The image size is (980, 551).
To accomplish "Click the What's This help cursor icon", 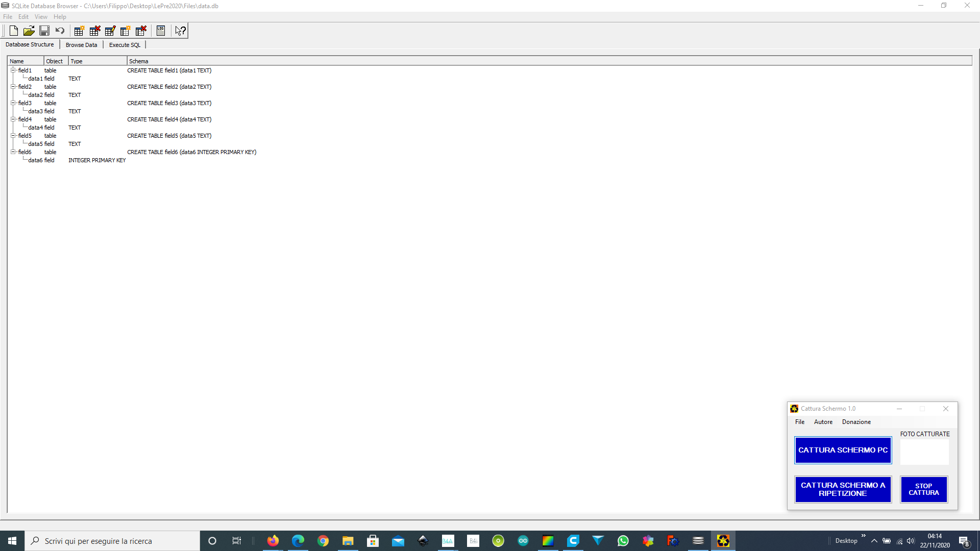I will (x=181, y=31).
